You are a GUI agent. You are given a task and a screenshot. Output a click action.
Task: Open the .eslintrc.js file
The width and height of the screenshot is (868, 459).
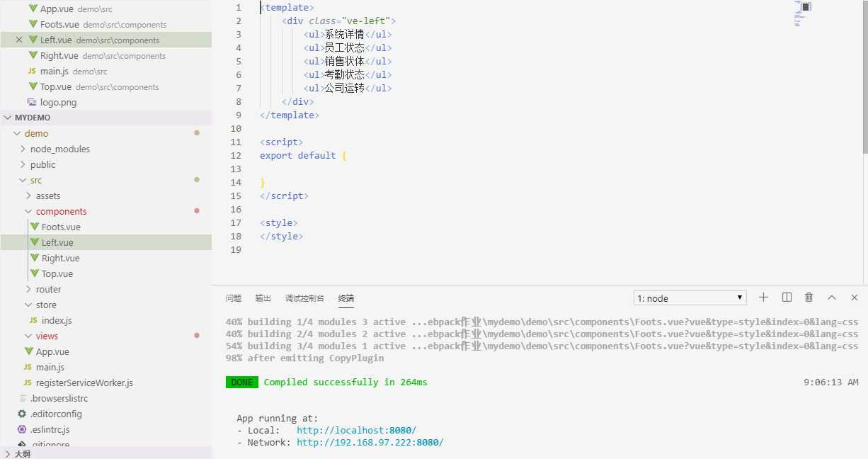coord(105,429)
